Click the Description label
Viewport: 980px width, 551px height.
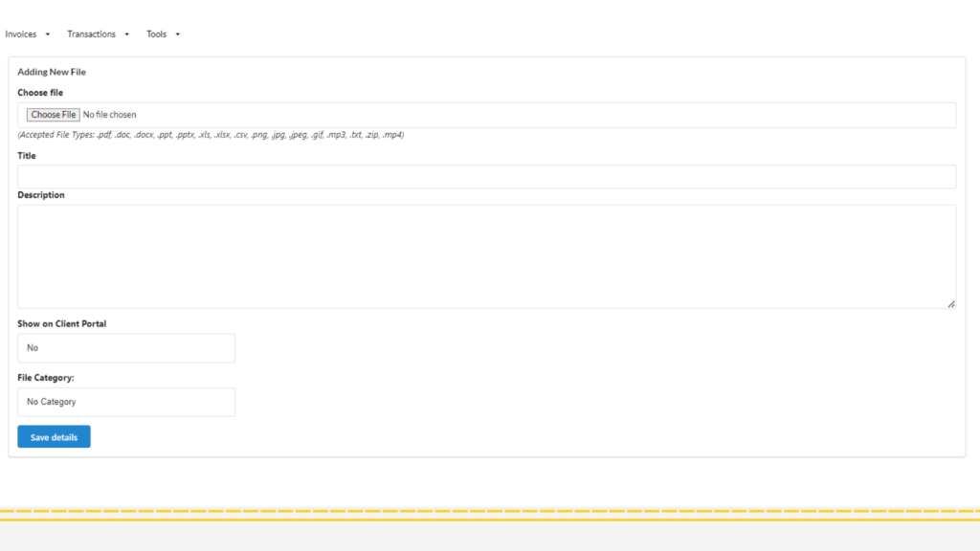coord(40,195)
